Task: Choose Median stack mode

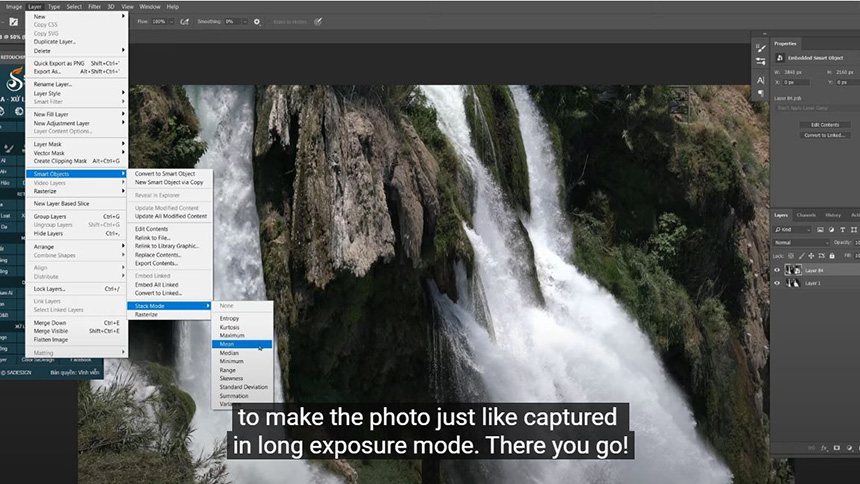Action: [x=230, y=352]
